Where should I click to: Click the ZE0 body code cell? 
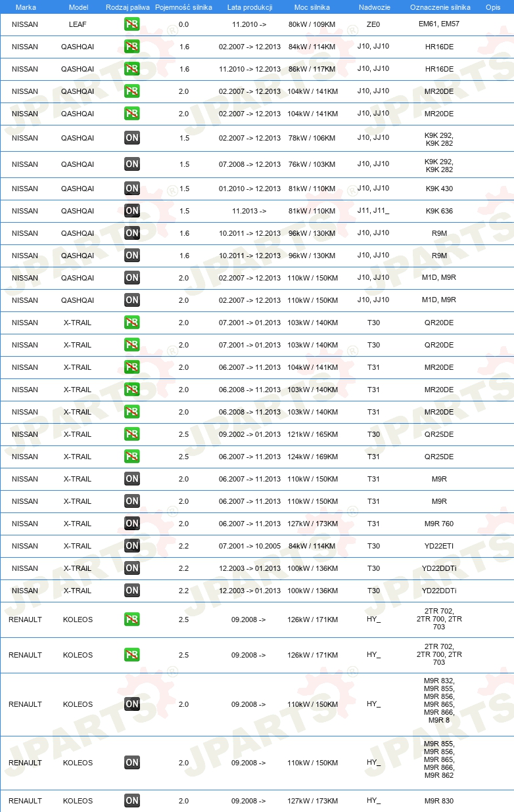point(373,24)
